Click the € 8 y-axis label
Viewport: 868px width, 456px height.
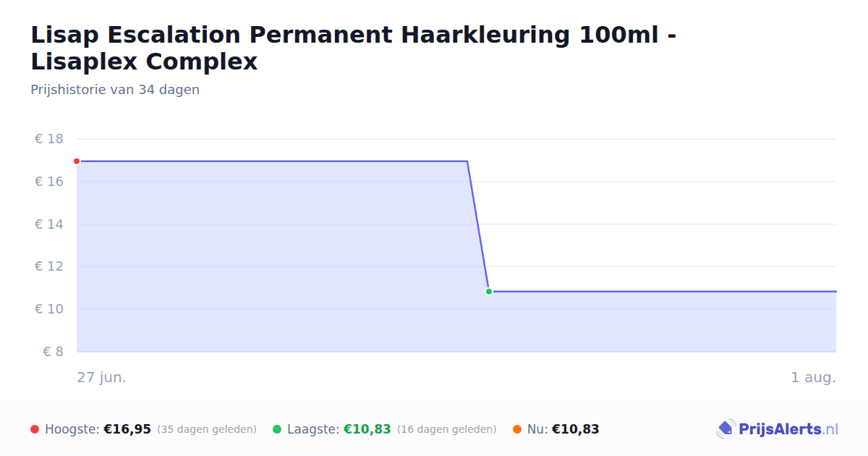54,352
